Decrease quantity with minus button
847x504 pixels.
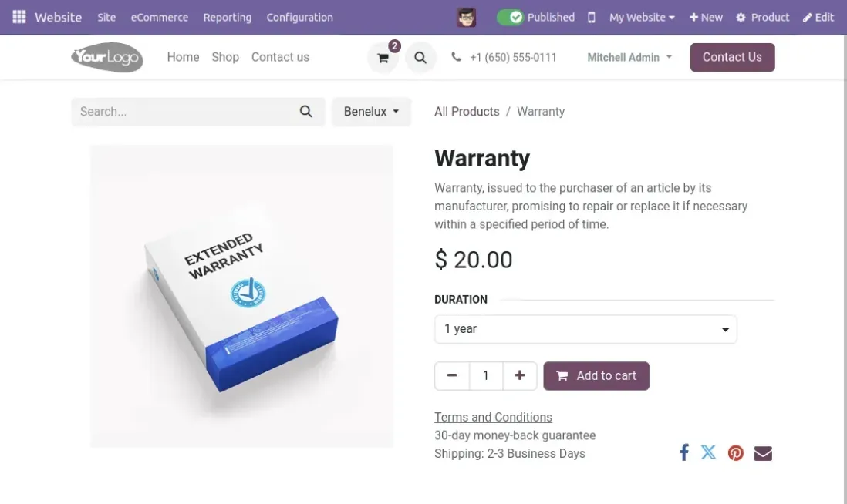pos(452,376)
